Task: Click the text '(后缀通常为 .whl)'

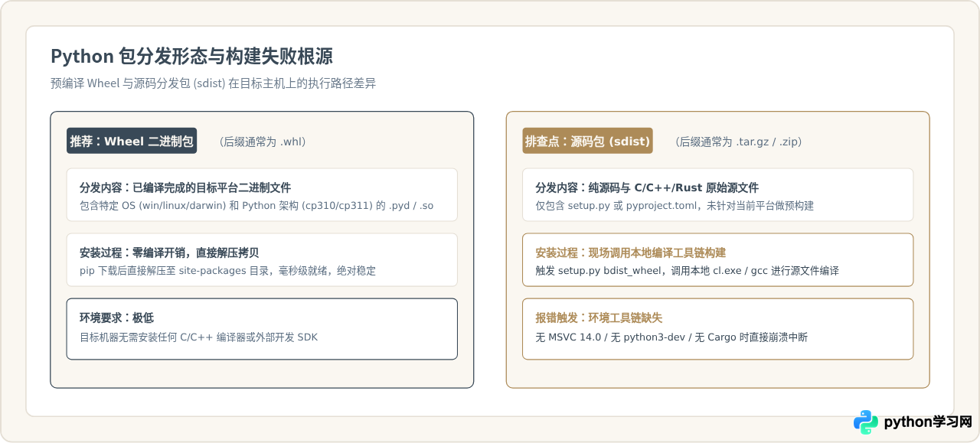Action: pos(263,142)
